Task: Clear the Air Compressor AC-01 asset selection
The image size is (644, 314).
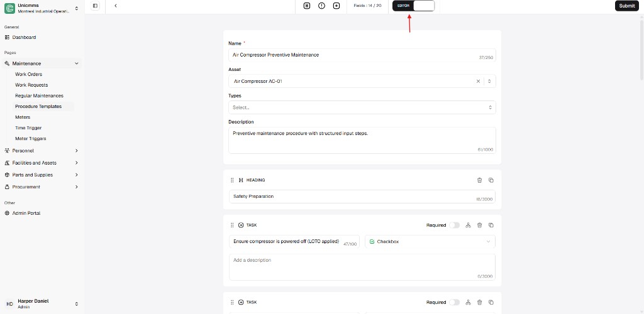Action: (x=478, y=81)
